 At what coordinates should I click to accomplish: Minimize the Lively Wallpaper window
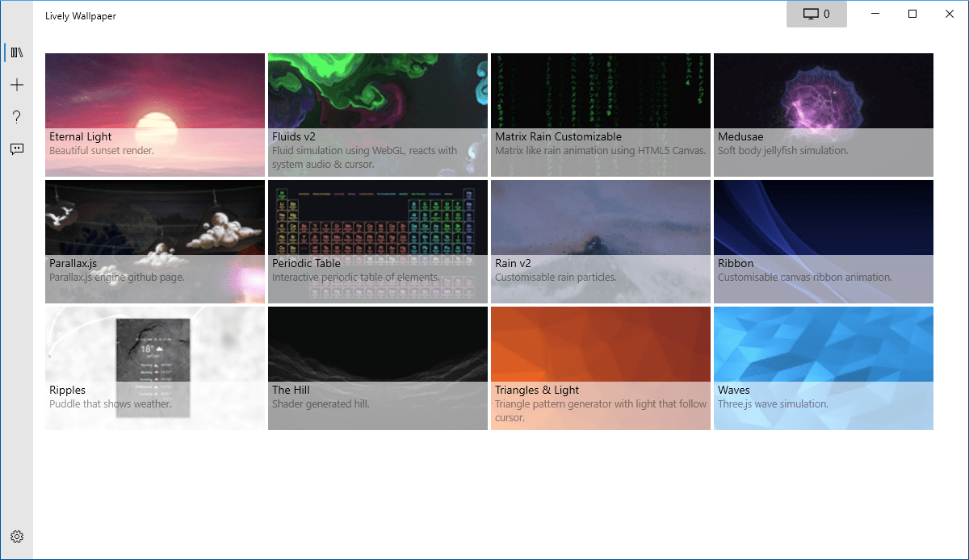pyautogui.click(x=875, y=14)
